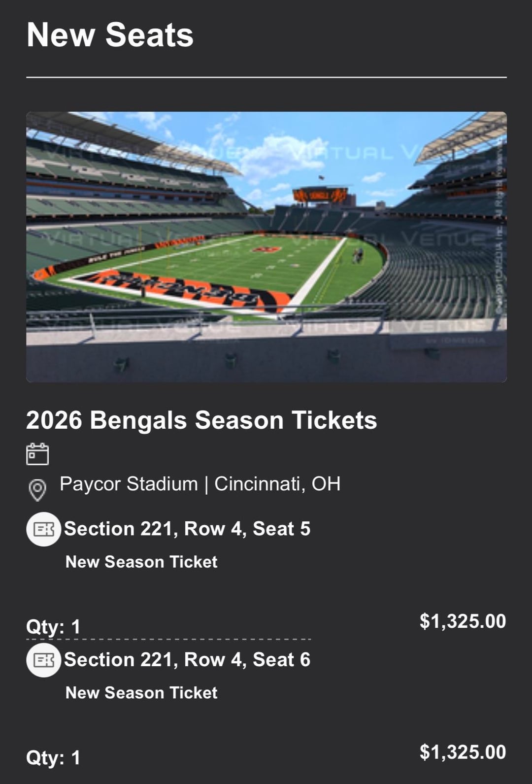Click the ticket icon for Seat 6
532x784 pixels.
tap(44, 660)
